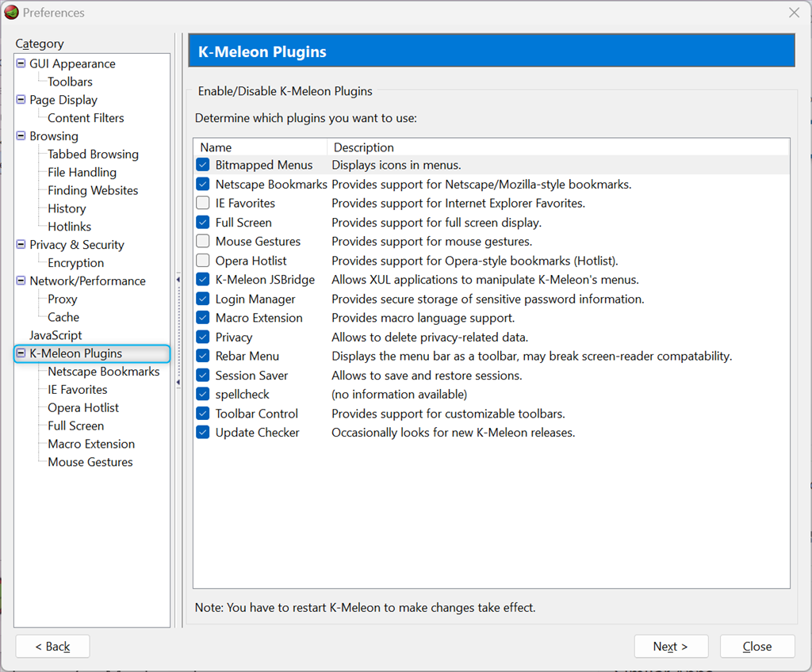Click the Description column header
The width and height of the screenshot is (812, 672).
(x=558, y=147)
